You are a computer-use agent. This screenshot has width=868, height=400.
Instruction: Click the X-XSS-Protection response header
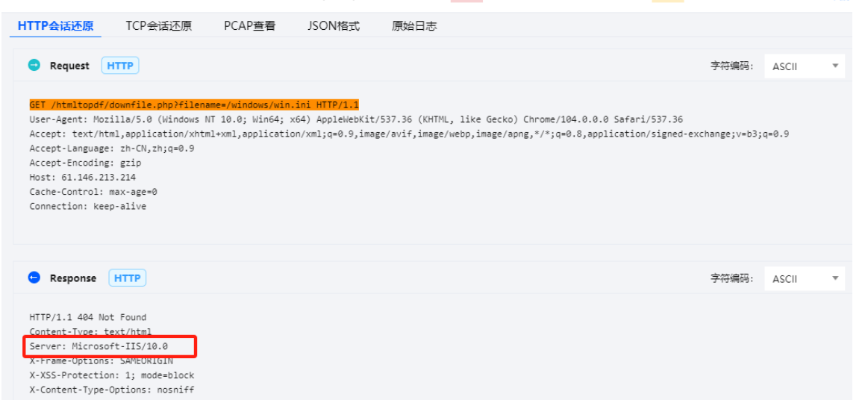(112, 375)
